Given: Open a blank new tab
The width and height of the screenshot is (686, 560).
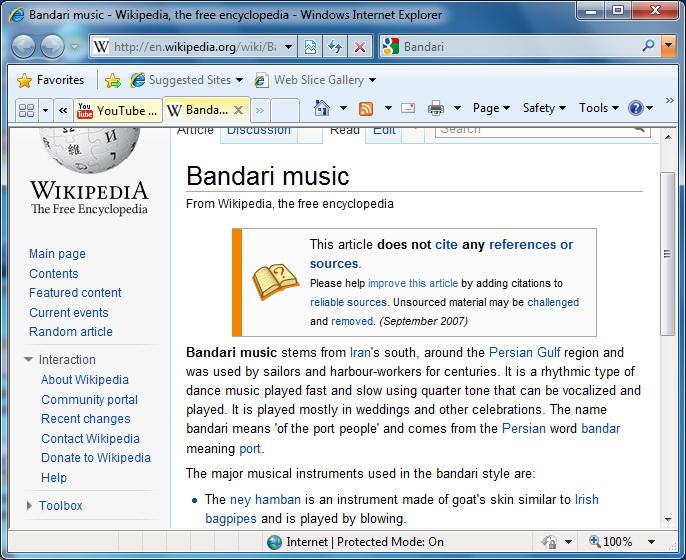Looking at the screenshot, I should click(285, 110).
